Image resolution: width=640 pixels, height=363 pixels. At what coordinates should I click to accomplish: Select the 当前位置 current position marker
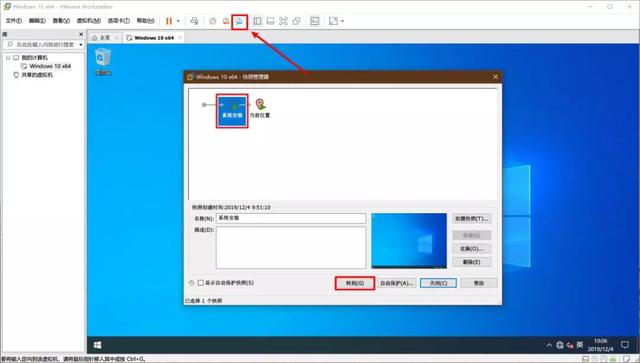(260, 109)
